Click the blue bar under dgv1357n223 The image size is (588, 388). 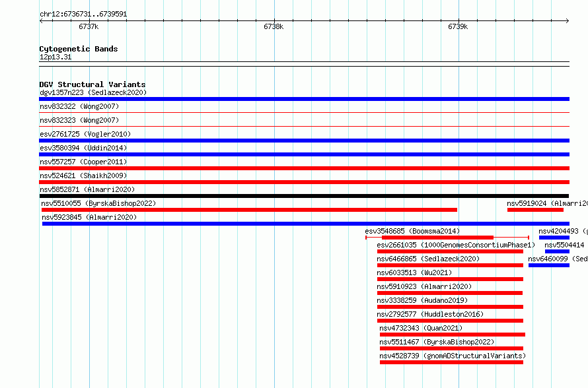(304, 99)
